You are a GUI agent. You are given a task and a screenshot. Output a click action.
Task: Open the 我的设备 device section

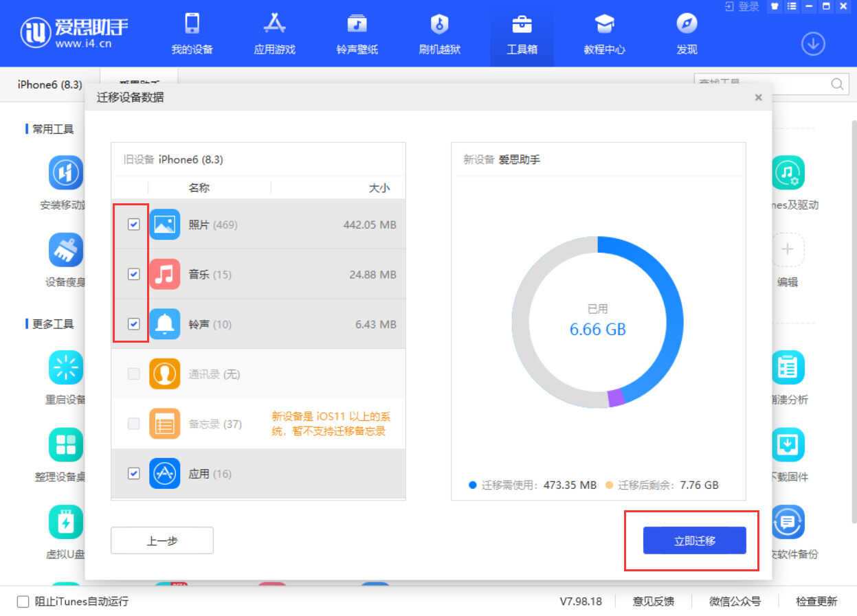click(x=192, y=34)
